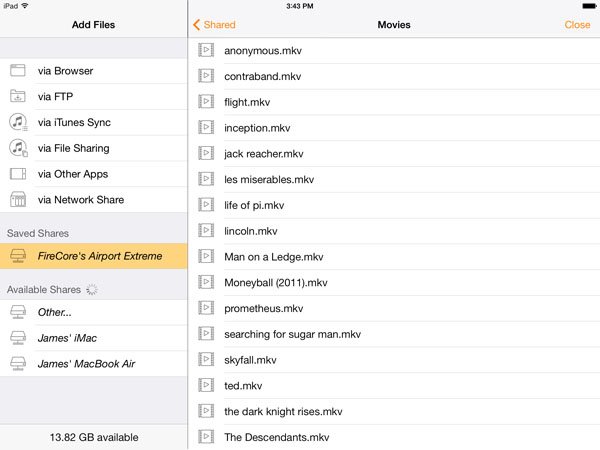600x450 pixels.
Task: Click the Other Apps panel icon
Action: [18, 174]
